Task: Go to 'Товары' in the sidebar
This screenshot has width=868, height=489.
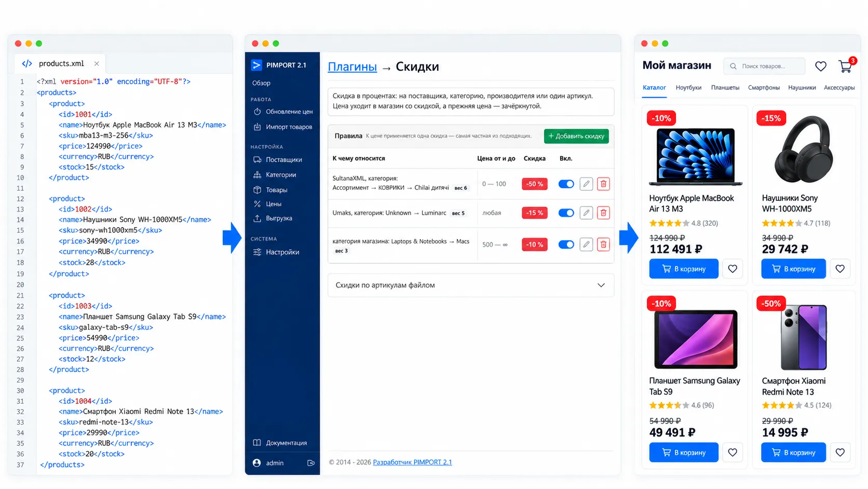Action: tap(270, 190)
